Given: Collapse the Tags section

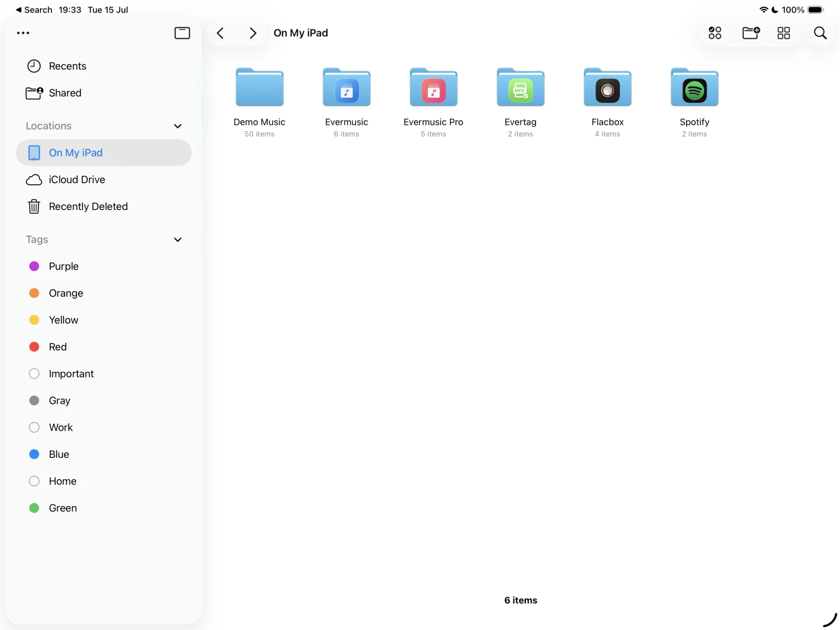Looking at the screenshot, I should pyautogui.click(x=177, y=239).
